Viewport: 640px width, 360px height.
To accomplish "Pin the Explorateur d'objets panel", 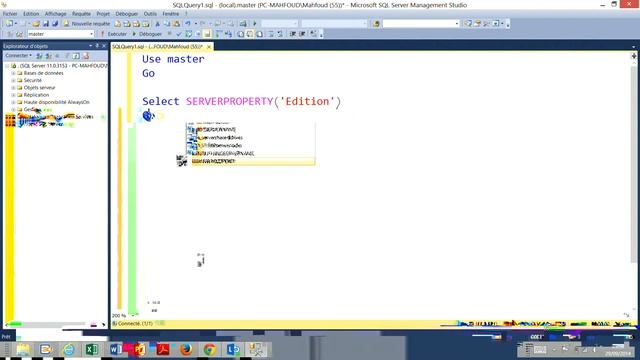I will point(97,46).
